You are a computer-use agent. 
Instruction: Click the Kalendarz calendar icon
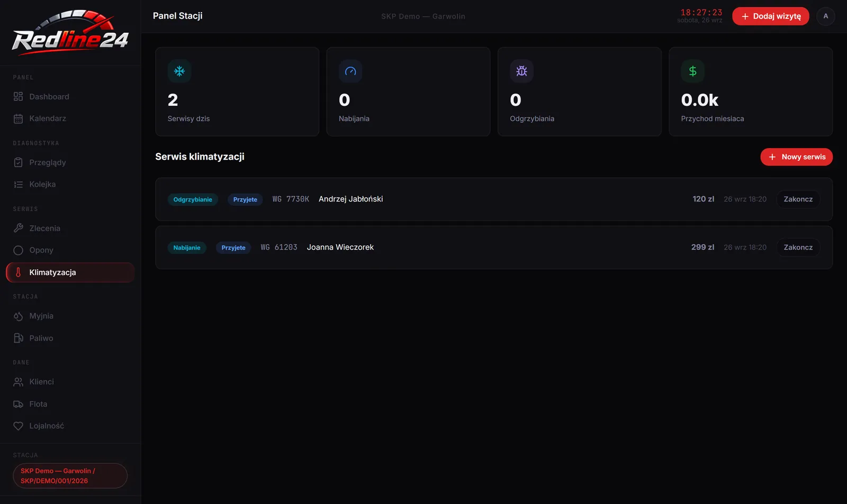tap(18, 118)
